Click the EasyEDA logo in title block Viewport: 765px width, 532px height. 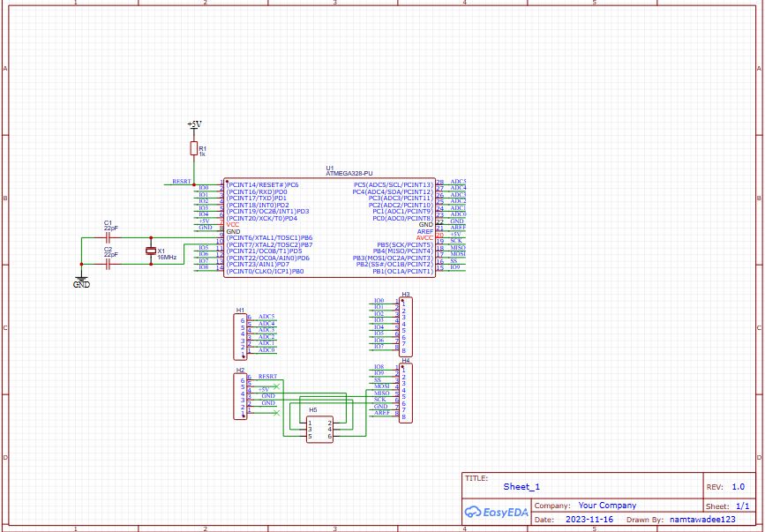point(497,512)
